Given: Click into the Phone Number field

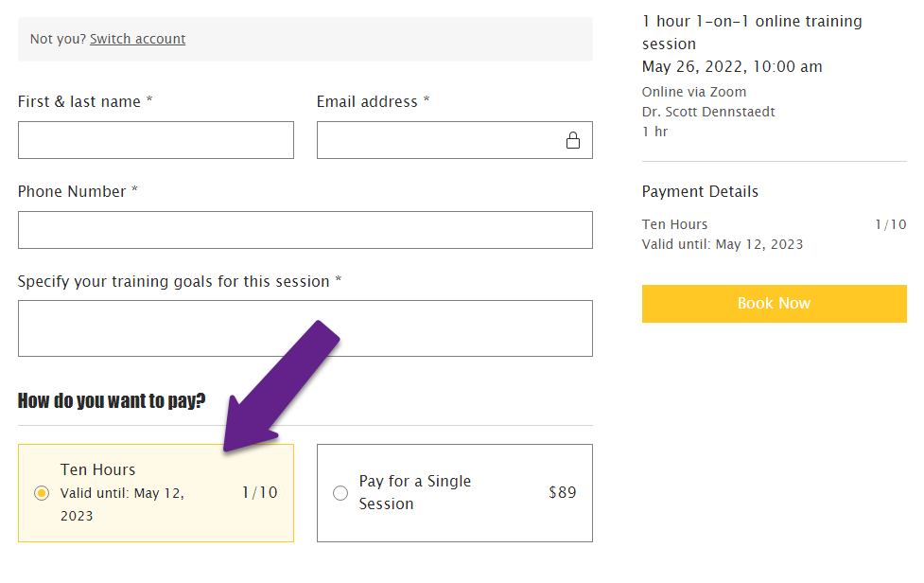Looking at the screenshot, I should 305,230.
